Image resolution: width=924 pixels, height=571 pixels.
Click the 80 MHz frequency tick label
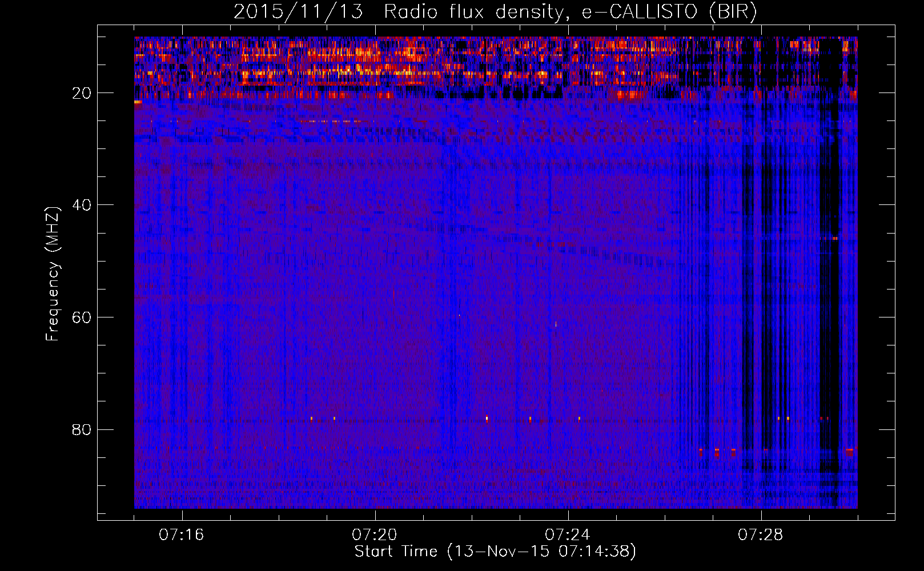pyautogui.click(x=82, y=429)
